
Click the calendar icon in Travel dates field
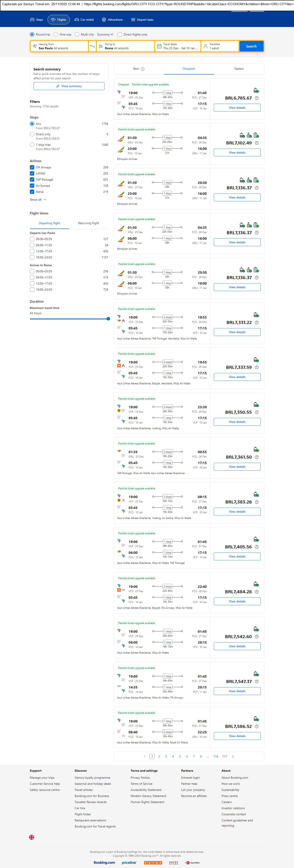(160, 46)
